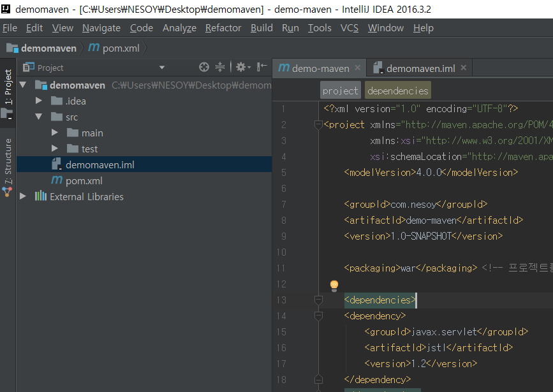553x392 pixels.
Task: Close the demomaven.iml editor tab
Action: click(464, 68)
